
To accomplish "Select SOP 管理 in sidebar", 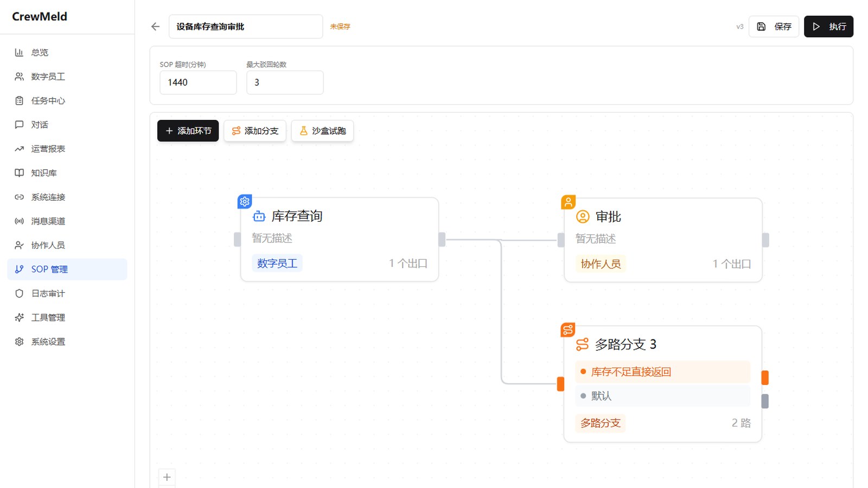I will point(67,269).
